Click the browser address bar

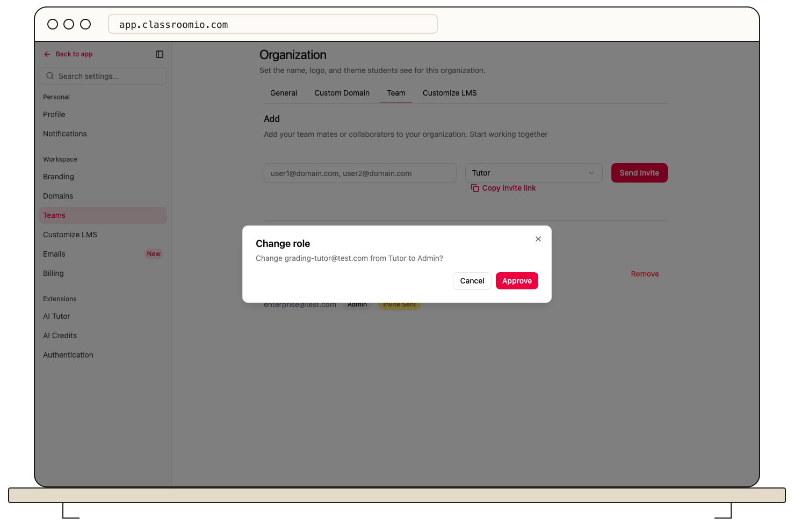[273, 24]
